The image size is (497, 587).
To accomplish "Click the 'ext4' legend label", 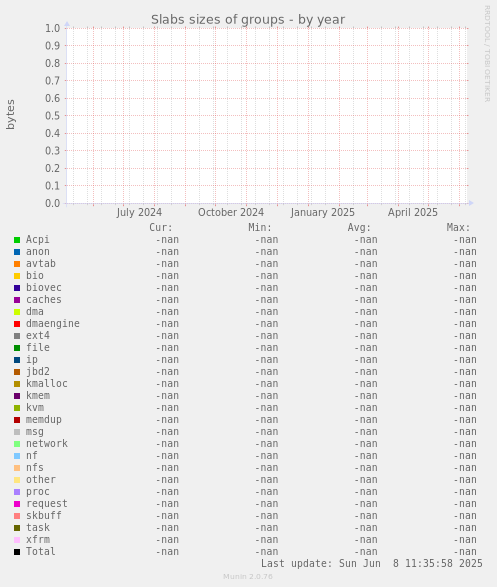I will [x=37, y=335].
